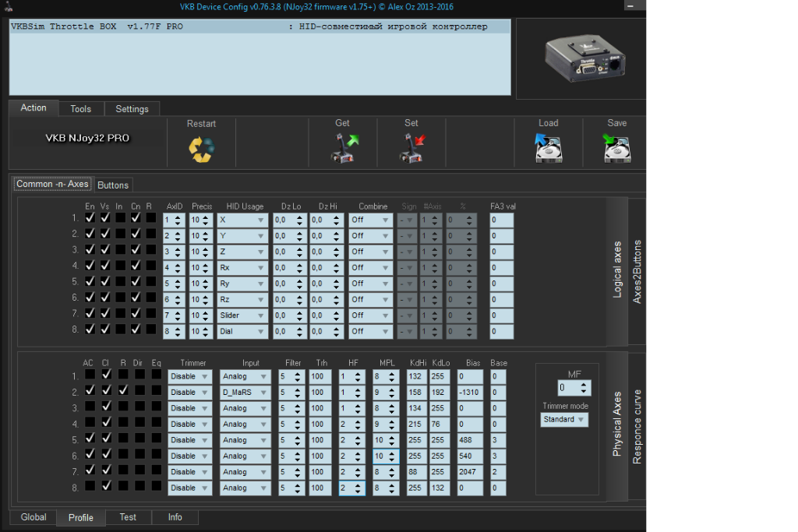Click KdHi field showing 215

click(x=417, y=425)
